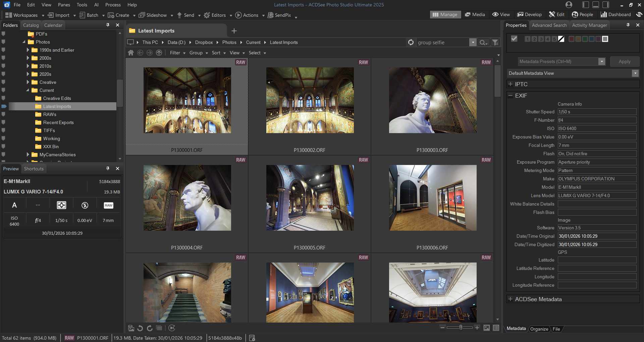
Task: Toggle the Easy-Select indicator next to 2010s folder
Action: 3,66
